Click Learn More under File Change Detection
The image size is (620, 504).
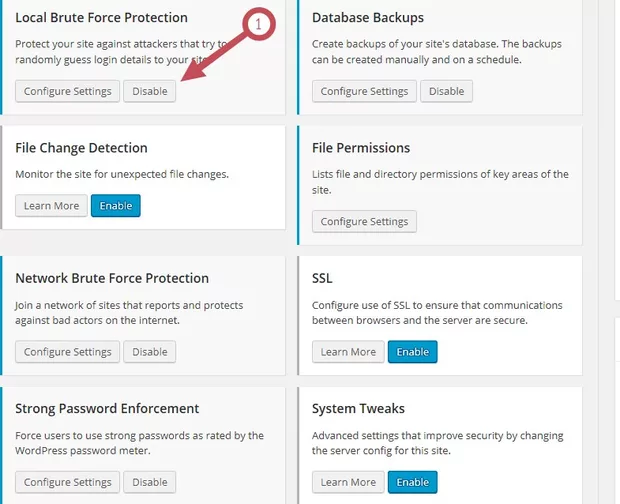(51, 206)
